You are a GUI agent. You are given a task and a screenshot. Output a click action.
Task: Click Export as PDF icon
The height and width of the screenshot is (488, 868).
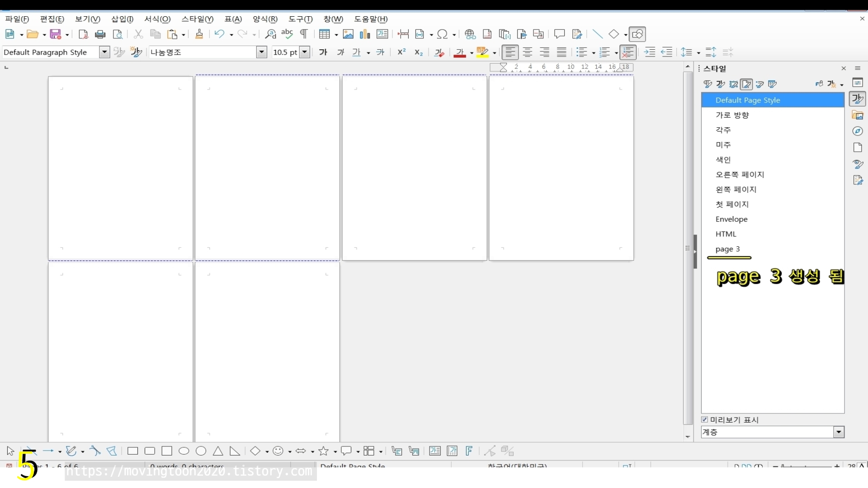[83, 34]
